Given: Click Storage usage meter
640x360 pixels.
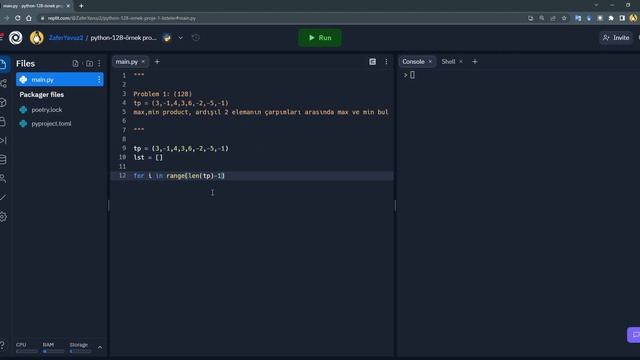Looking at the screenshot, I should [80, 348].
